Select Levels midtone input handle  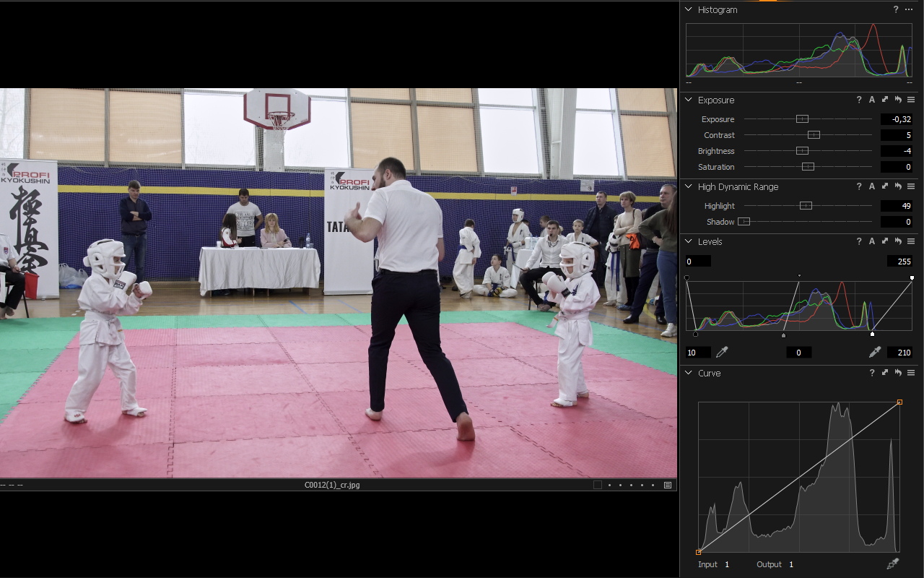[784, 335]
